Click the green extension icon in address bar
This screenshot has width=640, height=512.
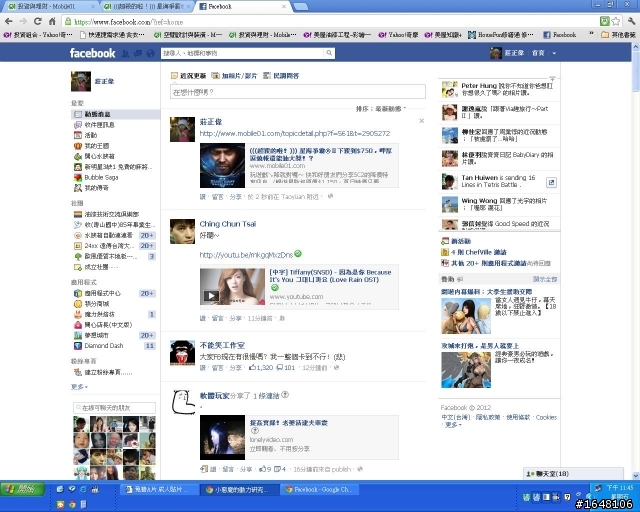(x=605, y=21)
